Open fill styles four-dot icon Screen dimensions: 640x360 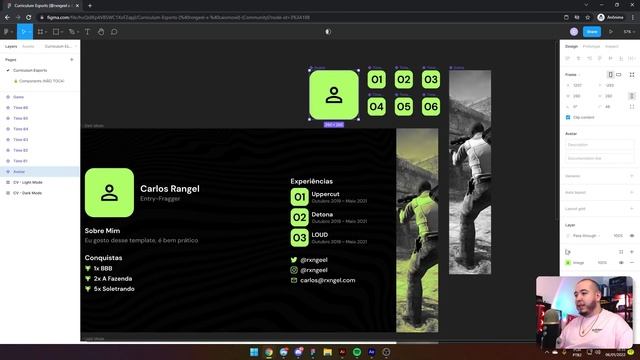621,252
